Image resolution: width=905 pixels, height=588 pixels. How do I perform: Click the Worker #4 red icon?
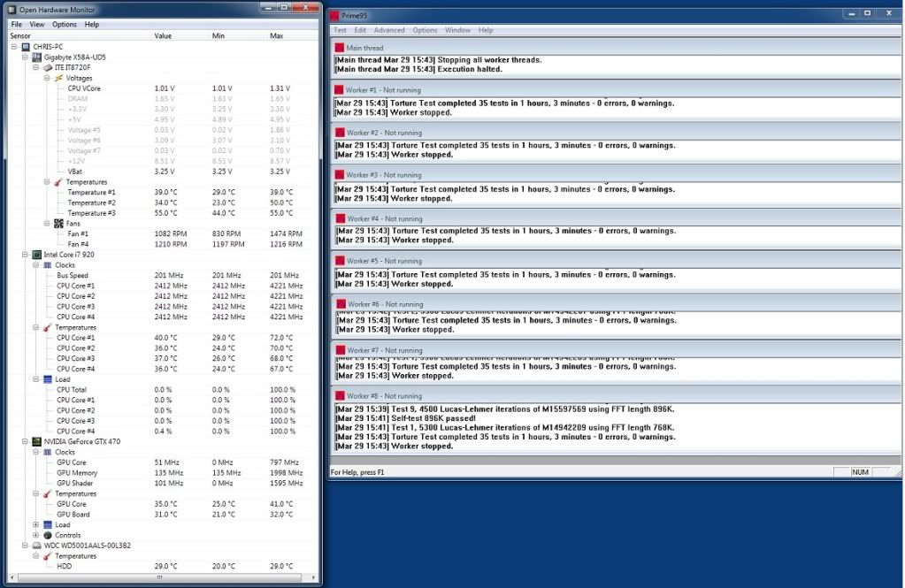click(340, 218)
